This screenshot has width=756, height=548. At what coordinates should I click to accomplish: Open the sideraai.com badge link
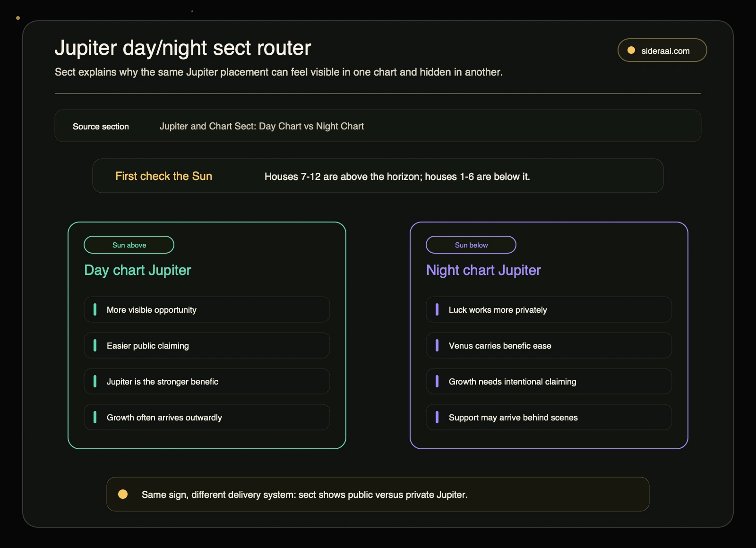click(662, 50)
